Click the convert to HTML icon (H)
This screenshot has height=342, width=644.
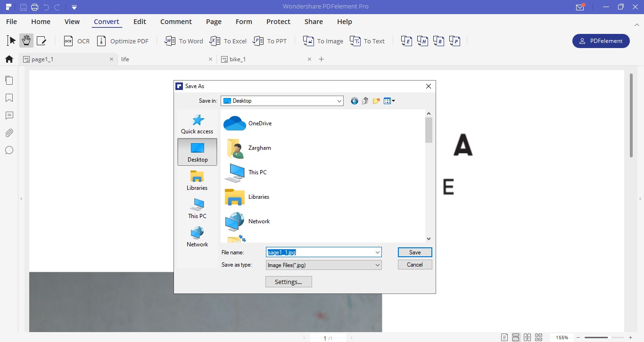[423, 41]
